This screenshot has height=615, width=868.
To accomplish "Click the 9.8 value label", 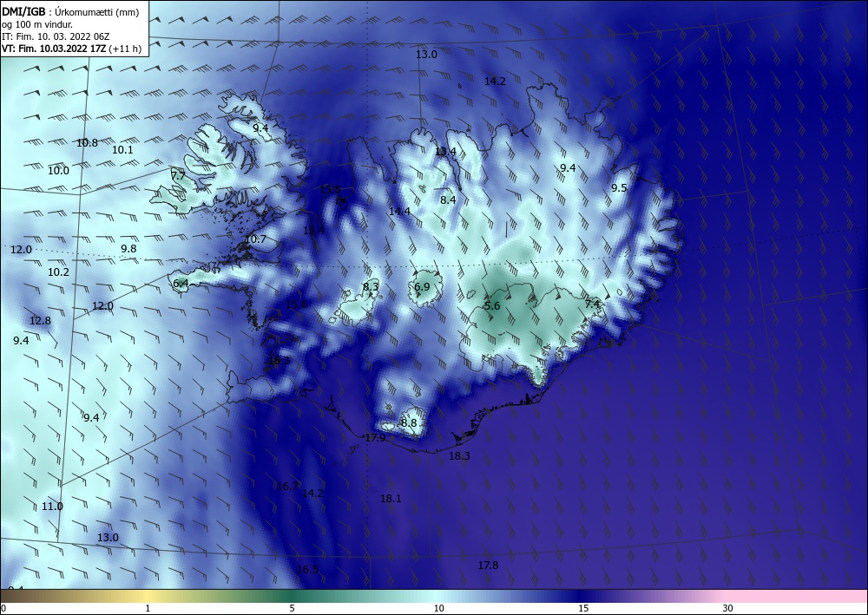I will tap(128, 249).
